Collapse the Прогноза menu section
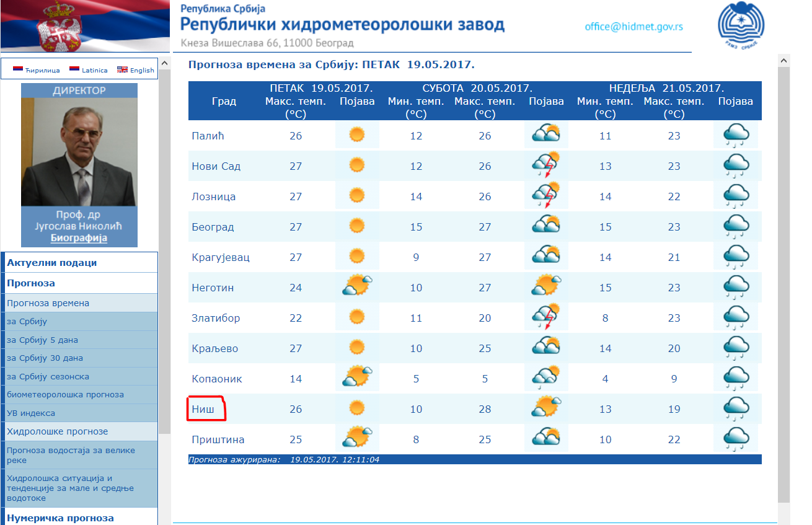 [x=31, y=283]
